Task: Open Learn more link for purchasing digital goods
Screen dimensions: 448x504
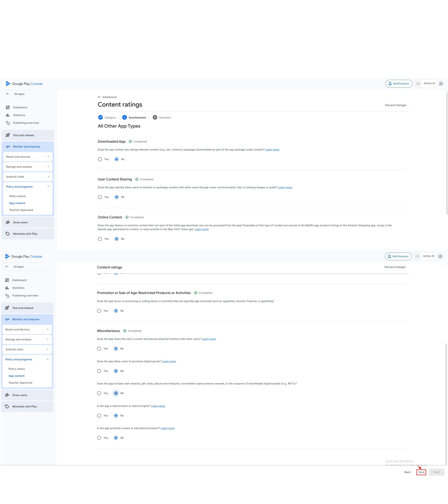Action: coord(169,361)
